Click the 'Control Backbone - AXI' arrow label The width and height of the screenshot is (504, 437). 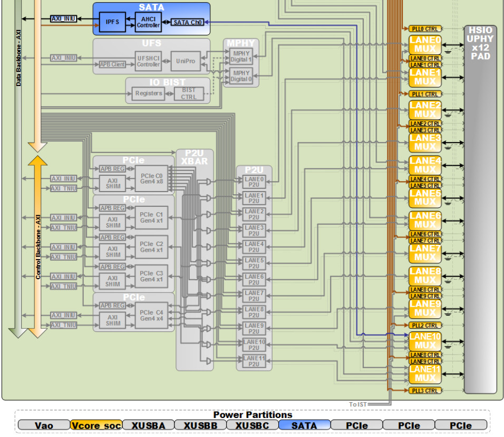click(x=38, y=247)
